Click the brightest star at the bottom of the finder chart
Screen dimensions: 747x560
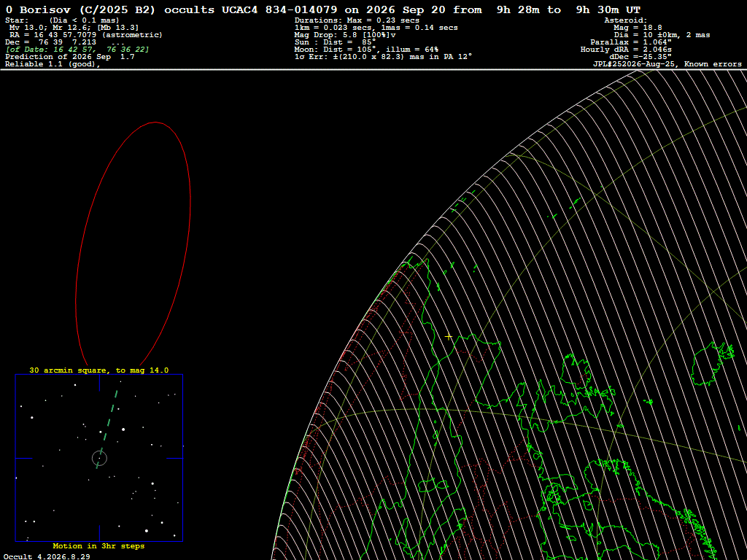[x=146, y=531]
